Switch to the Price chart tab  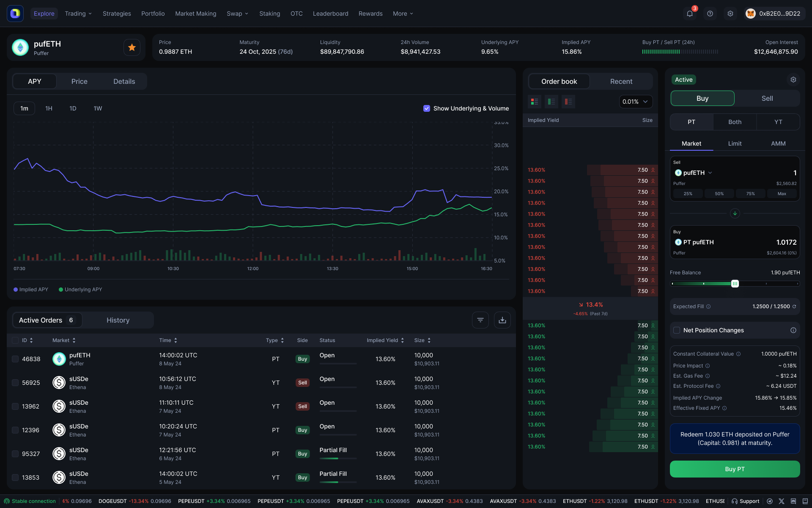point(79,81)
